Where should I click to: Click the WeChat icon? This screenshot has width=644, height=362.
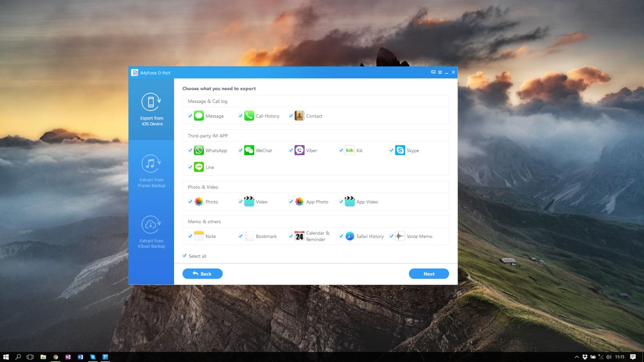coord(249,150)
